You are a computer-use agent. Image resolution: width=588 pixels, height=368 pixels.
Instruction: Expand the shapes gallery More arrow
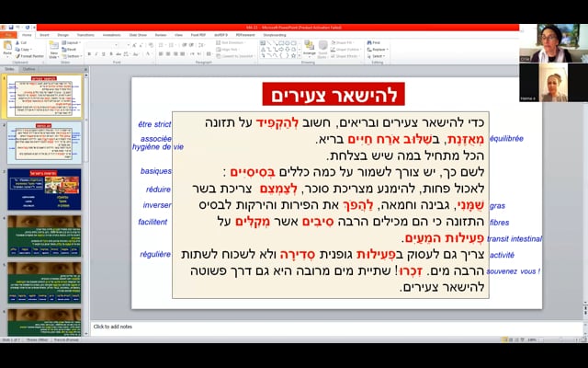[x=300, y=56]
